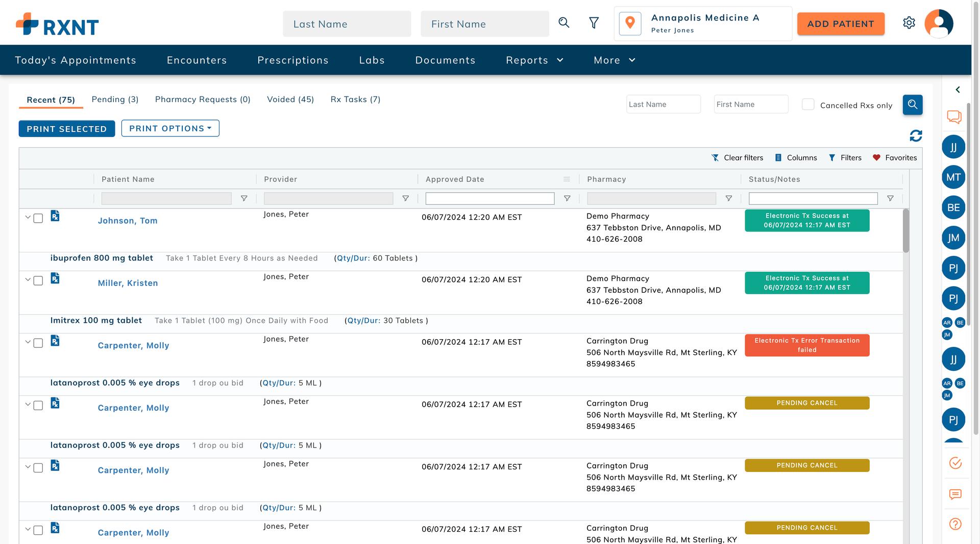Click the location pin icon
Screen dimensions: 980x544
click(x=630, y=23)
